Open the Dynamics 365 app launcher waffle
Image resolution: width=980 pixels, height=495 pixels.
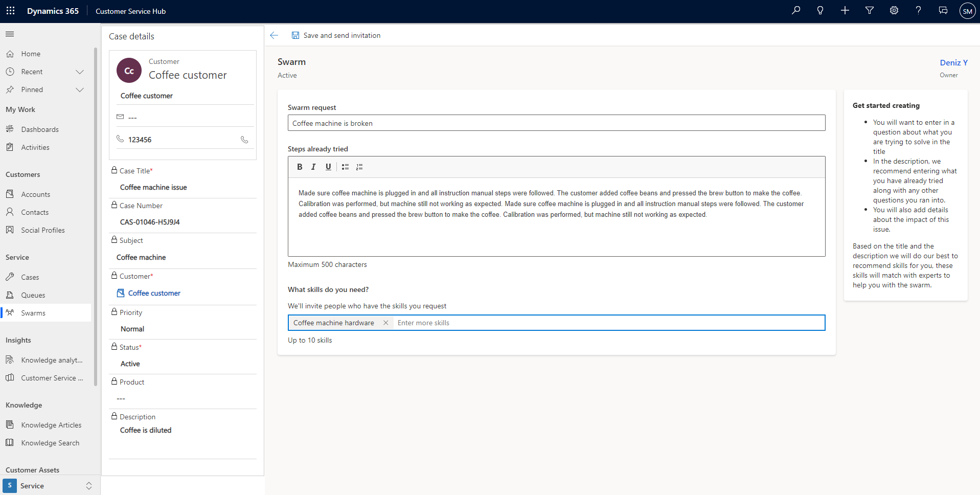(10, 11)
